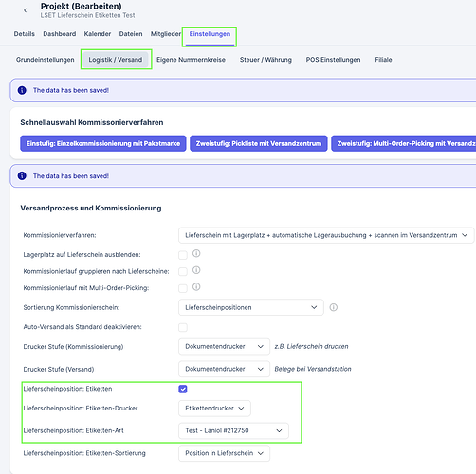Open the Etiketten-Sortierung Position in Lieferschein dropdown
The height and width of the screenshot is (474, 476).
coord(224,453)
